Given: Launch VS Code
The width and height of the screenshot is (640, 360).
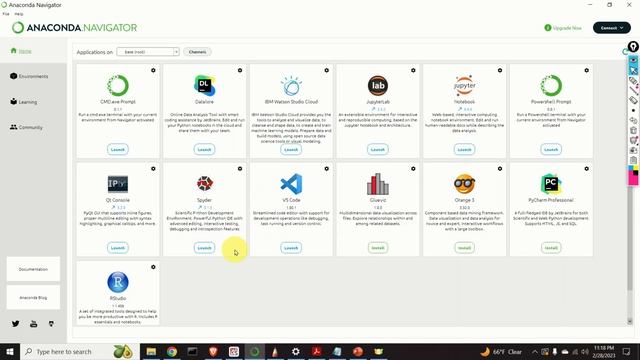Looking at the screenshot, I should (291, 248).
